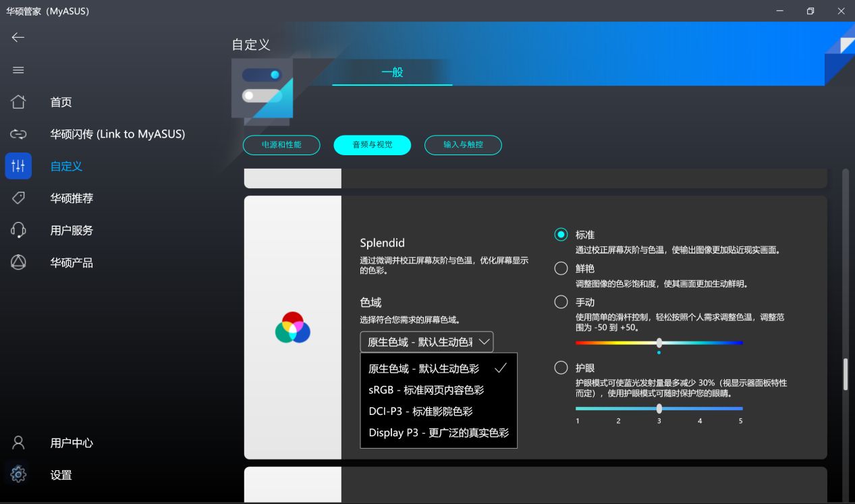Click the 护眼 level slider handle
The width and height of the screenshot is (855, 504).
coord(659,408)
